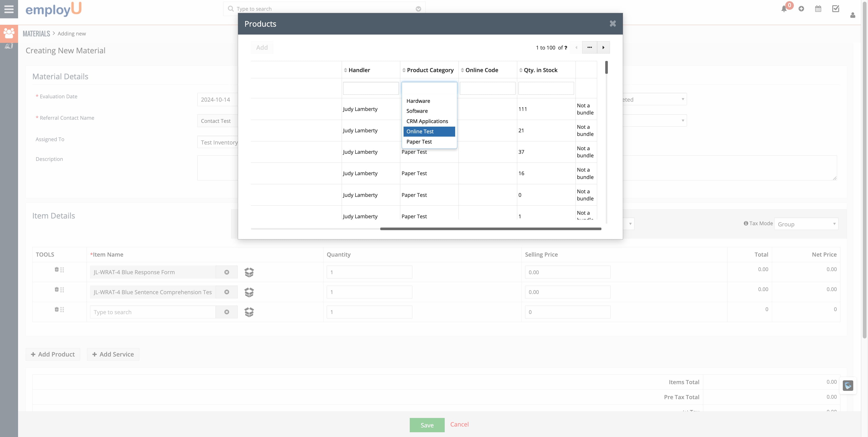
Task: Choose Hardware from category list
Action: (x=418, y=101)
